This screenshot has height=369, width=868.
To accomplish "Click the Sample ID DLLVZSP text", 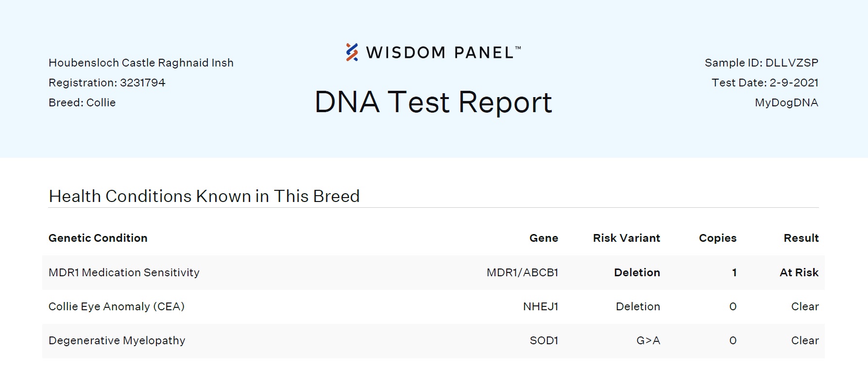I will pyautogui.click(x=761, y=63).
